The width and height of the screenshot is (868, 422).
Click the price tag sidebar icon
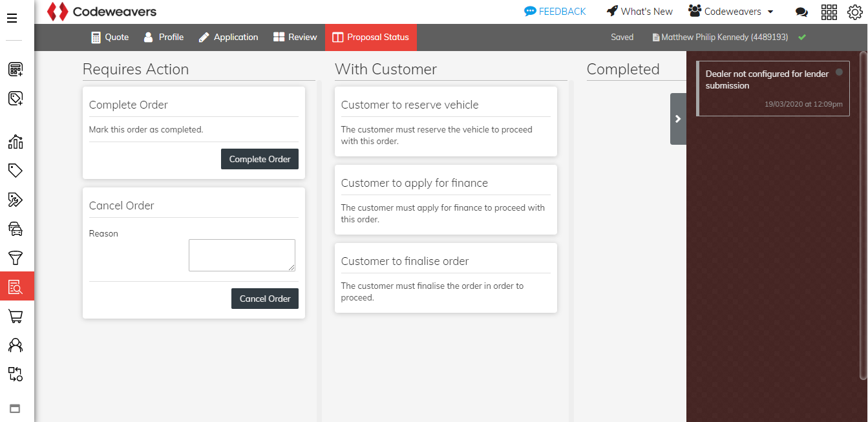click(16, 171)
